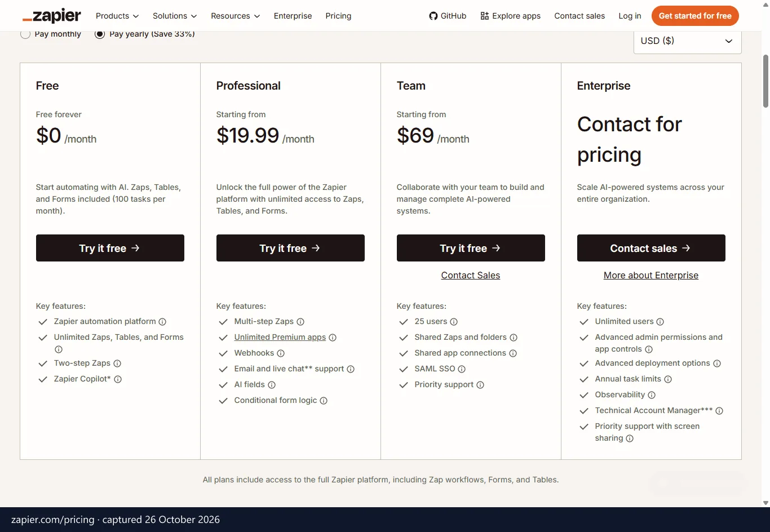Open the Log in page
770x532 pixels.
click(x=630, y=16)
